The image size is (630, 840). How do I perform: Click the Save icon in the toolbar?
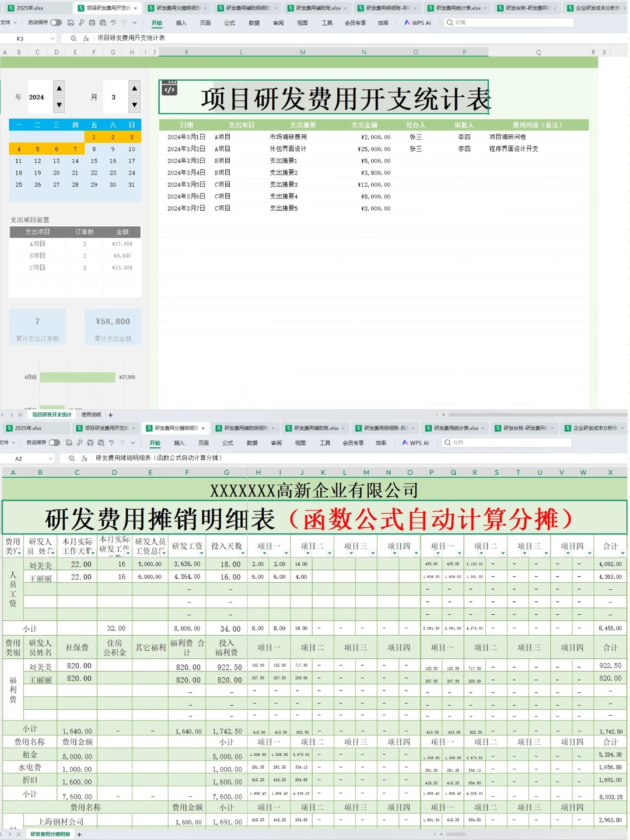(70, 23)
